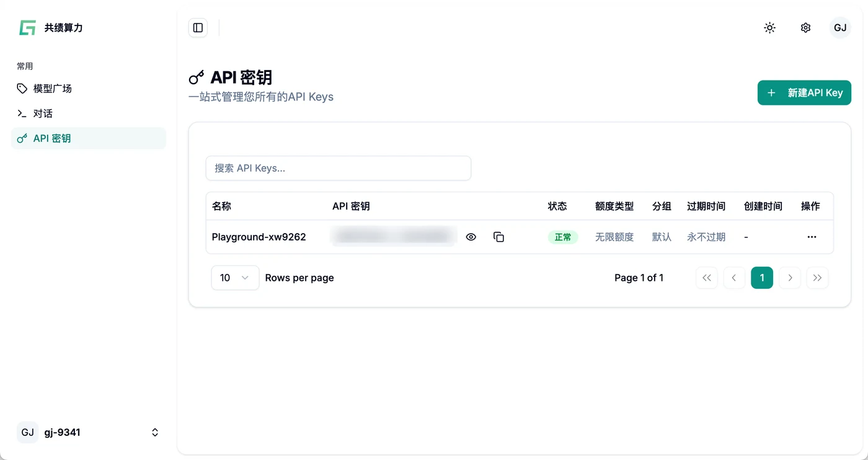Click the 永不过期 cell

click(706, 237)
